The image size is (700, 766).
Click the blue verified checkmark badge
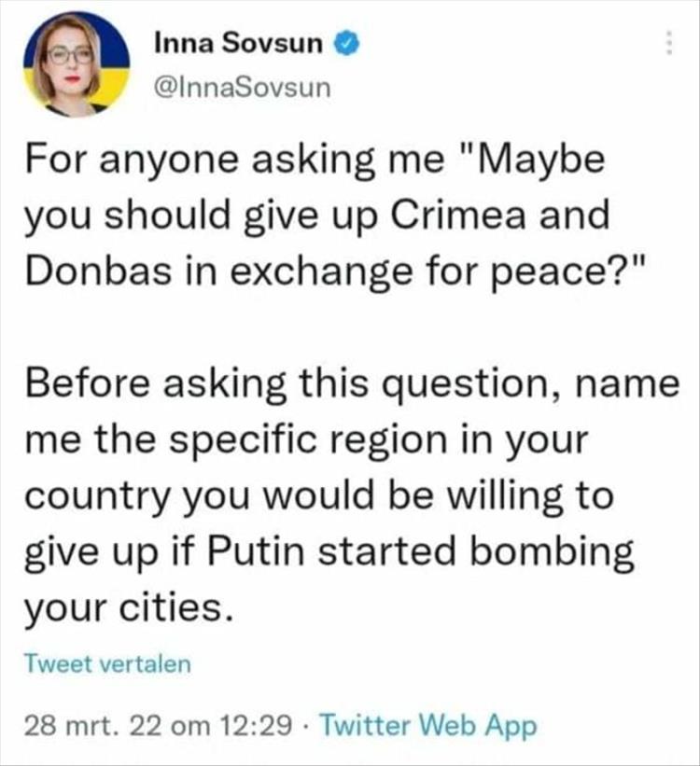(x=346, y=43)
